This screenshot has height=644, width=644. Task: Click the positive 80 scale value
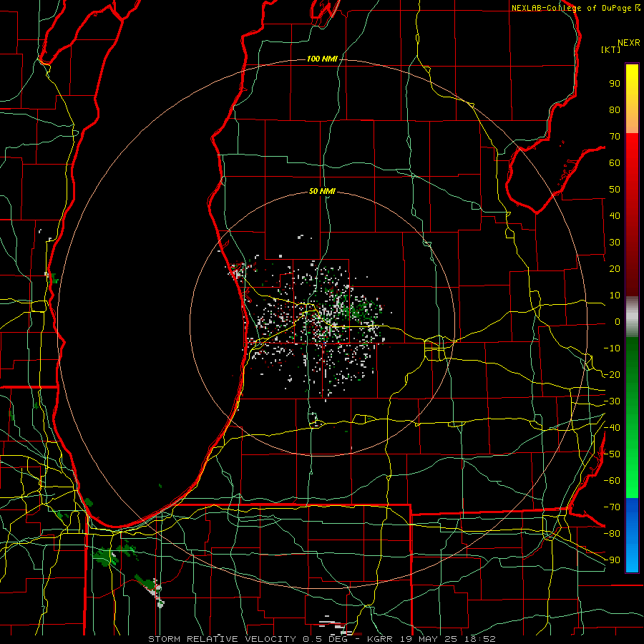tap(615, 109)
